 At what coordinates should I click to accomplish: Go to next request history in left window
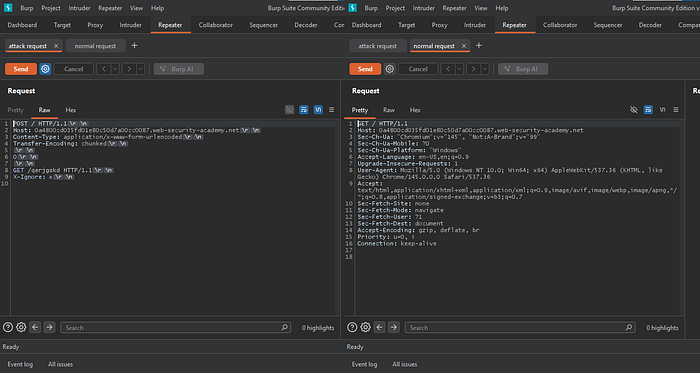tap(129, 69)
